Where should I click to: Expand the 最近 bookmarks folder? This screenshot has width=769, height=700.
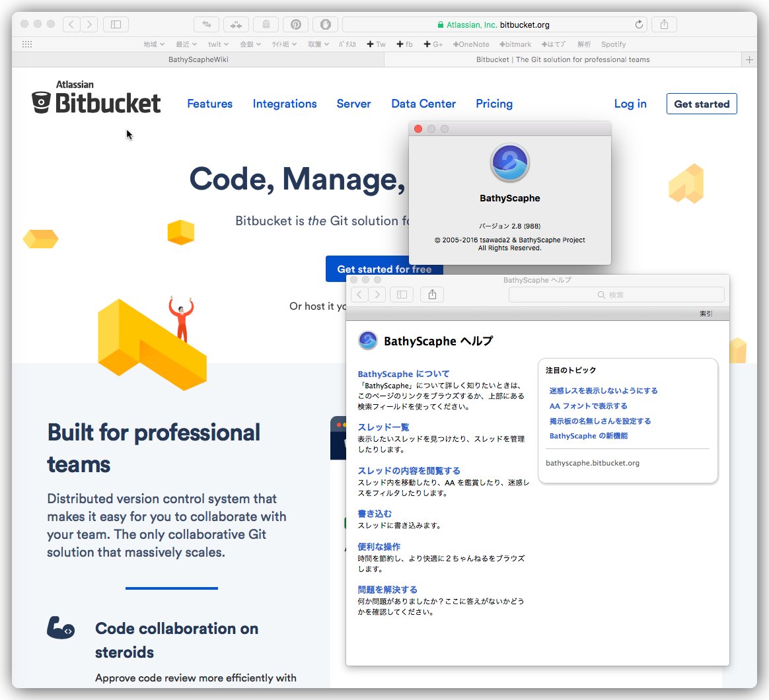(x=186, y=44)
